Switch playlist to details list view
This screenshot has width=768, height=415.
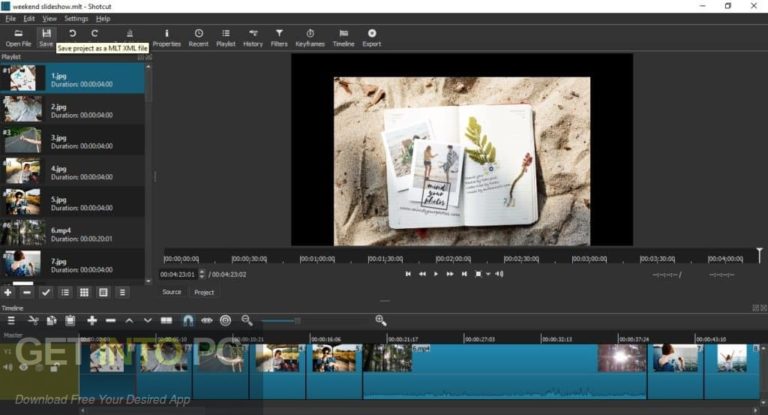65,293
